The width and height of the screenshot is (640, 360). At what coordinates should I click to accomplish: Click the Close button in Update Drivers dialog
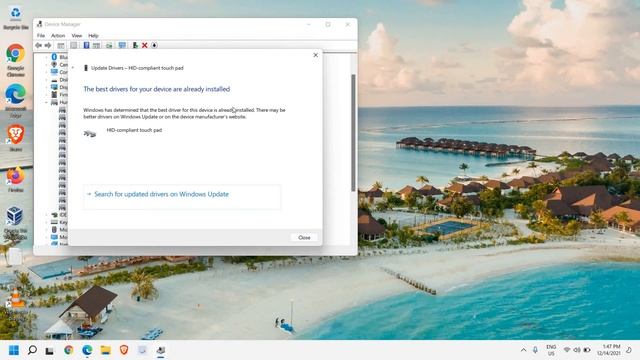pos(304,238)
